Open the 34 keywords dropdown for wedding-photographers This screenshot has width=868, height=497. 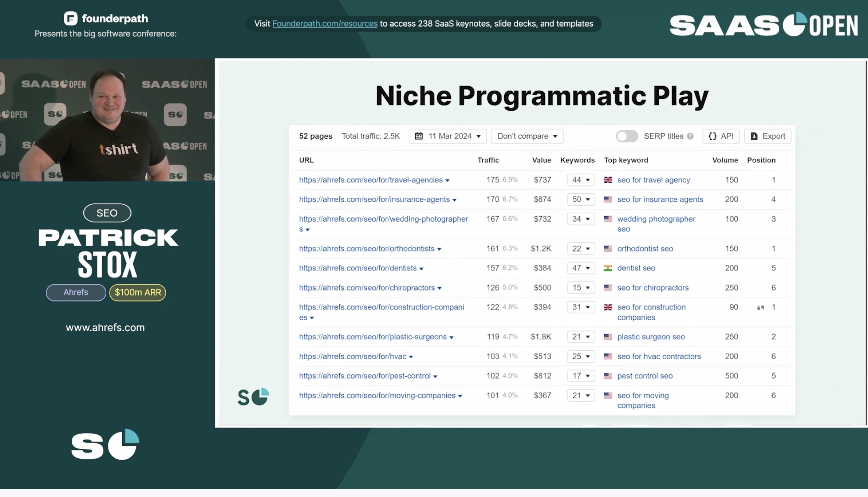click(x=581, y=219)
